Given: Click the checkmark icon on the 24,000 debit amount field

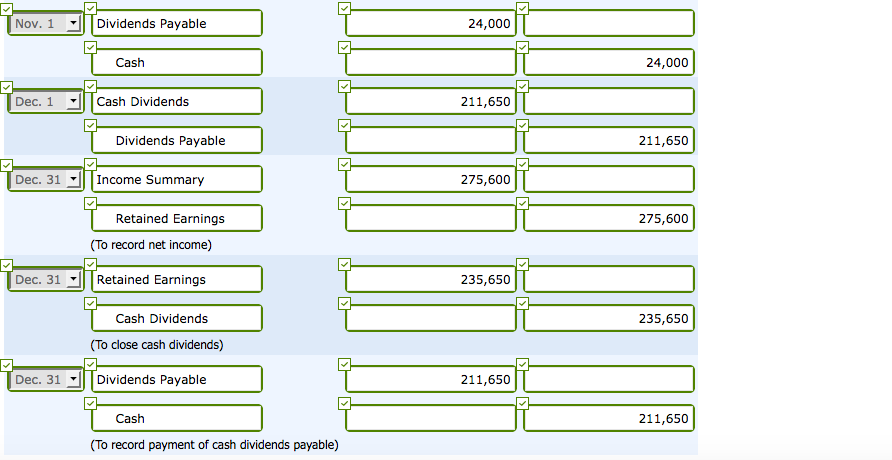Looking at the screenshot, I should 344,9.
